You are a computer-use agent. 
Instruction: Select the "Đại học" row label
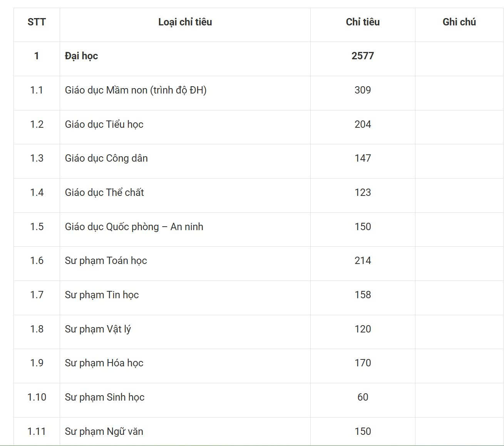(81, 56)
